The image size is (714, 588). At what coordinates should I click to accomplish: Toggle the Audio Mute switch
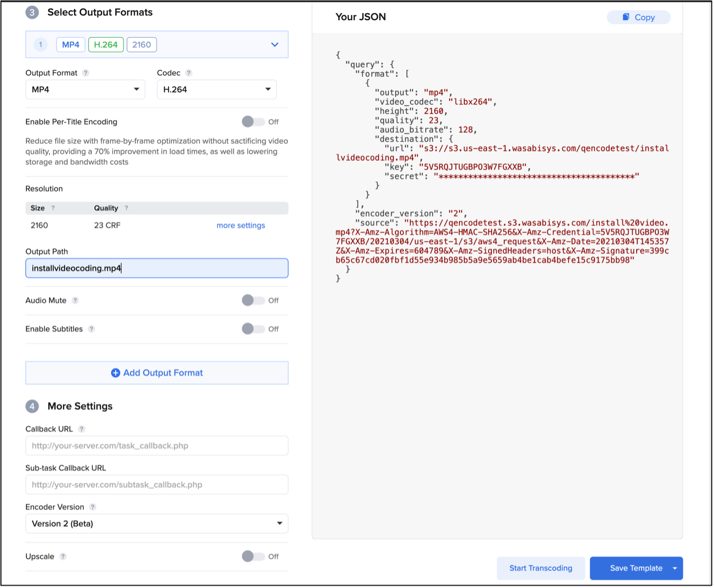click(253, 300)
